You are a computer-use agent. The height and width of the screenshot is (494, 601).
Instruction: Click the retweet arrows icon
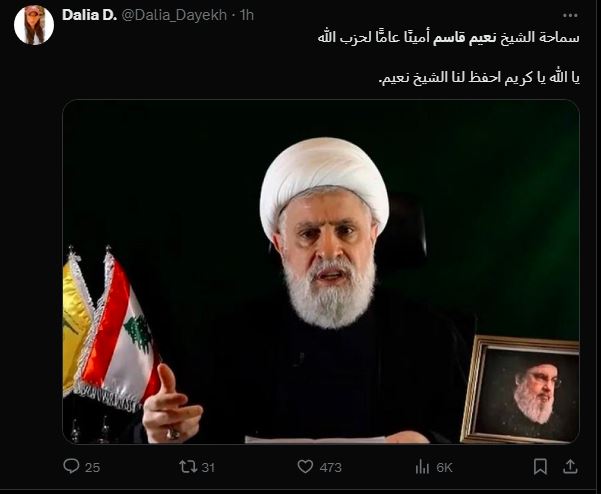[x=188, y=466]
